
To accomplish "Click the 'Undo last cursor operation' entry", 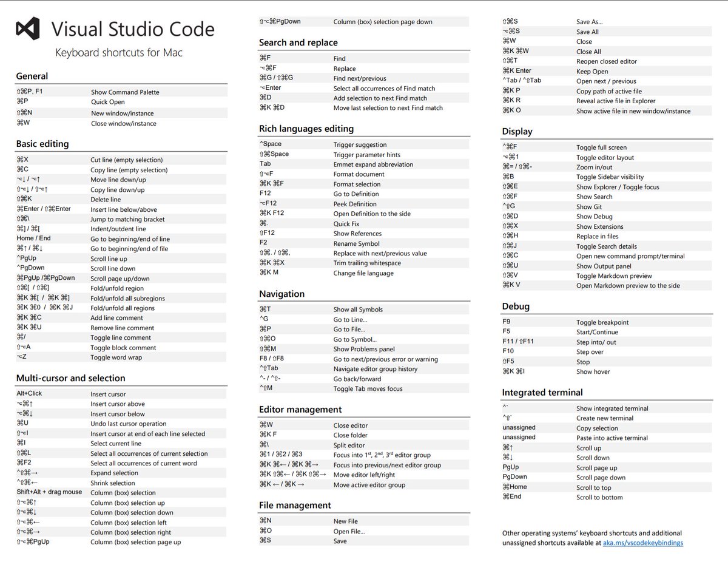I will pos(128,424).
